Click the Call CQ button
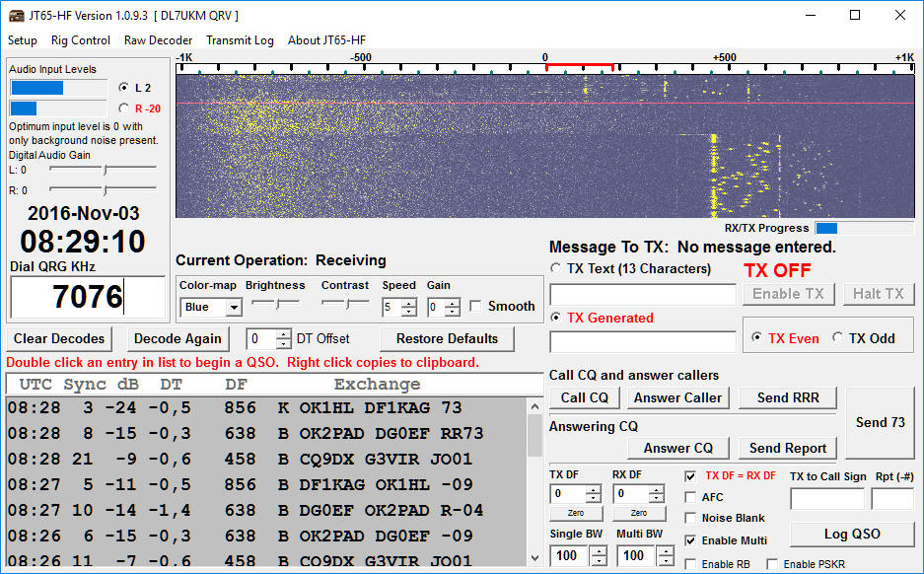The height and width of the screenshot is (574, 924). click(x=585, y=397)
